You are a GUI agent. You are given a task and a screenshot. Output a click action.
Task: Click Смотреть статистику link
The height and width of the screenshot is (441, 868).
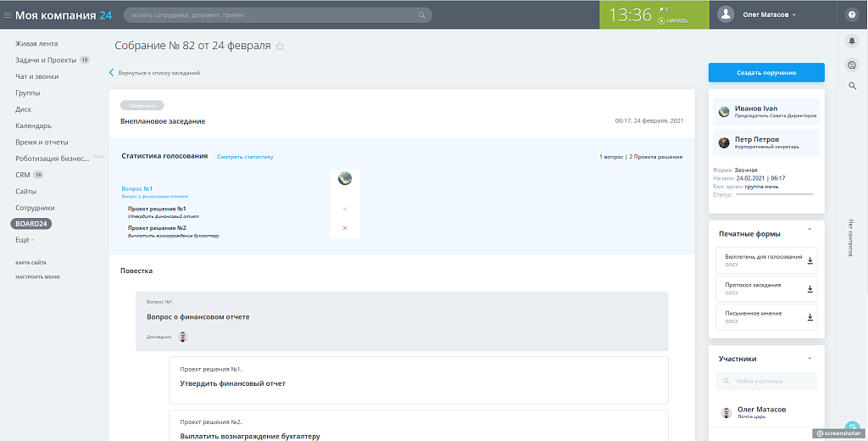(x=245, y=157)
